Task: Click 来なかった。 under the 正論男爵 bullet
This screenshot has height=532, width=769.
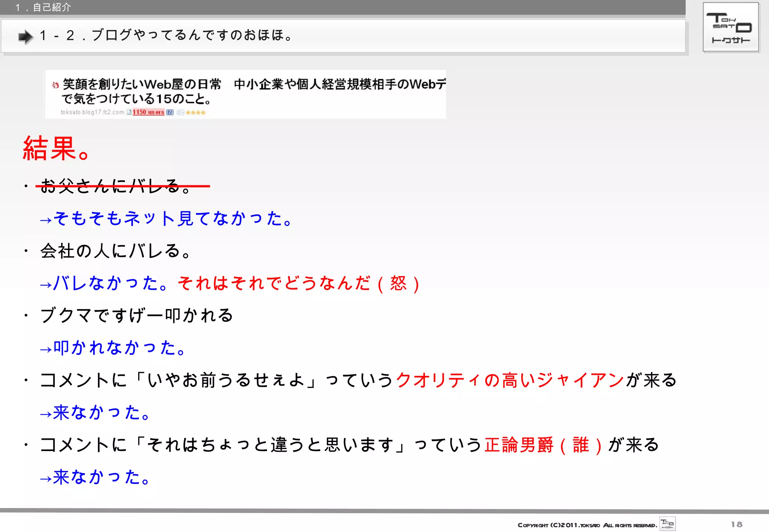Action: coord(101,477)
